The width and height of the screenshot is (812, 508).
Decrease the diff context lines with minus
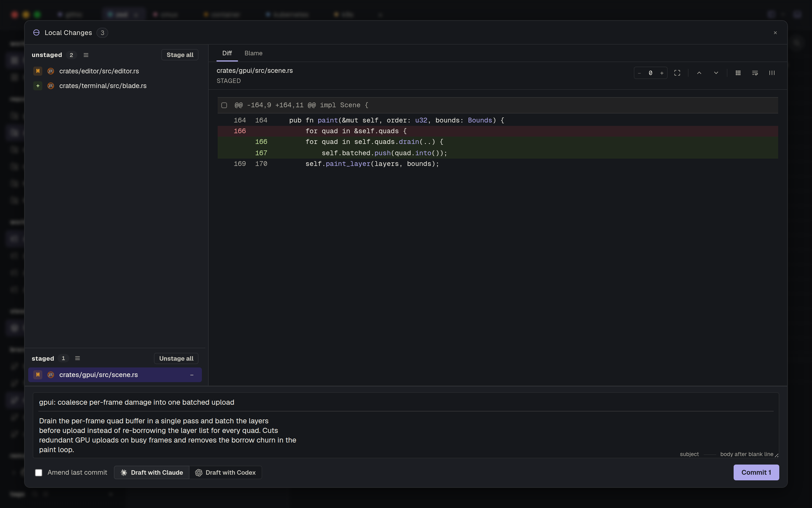[x=639, y=73]
